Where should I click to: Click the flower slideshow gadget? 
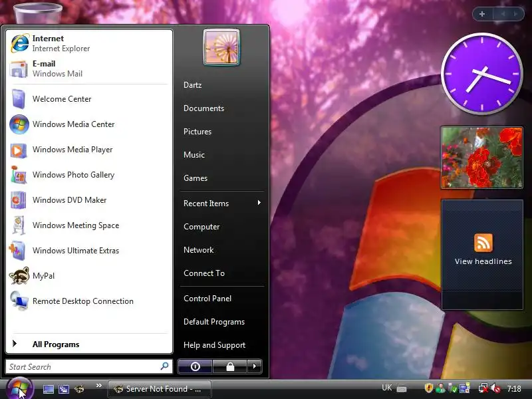coord(481,158)
